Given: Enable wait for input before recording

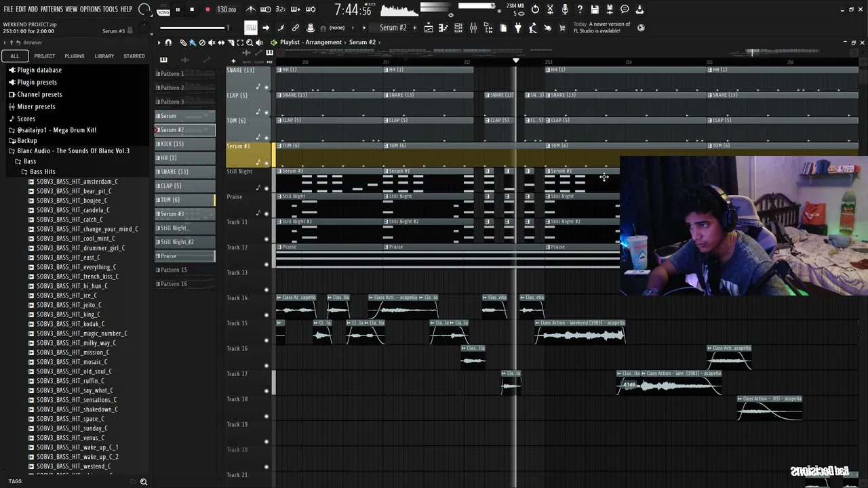Looking at the screenshot, I should pyautogui.click(x=265, y=9).
